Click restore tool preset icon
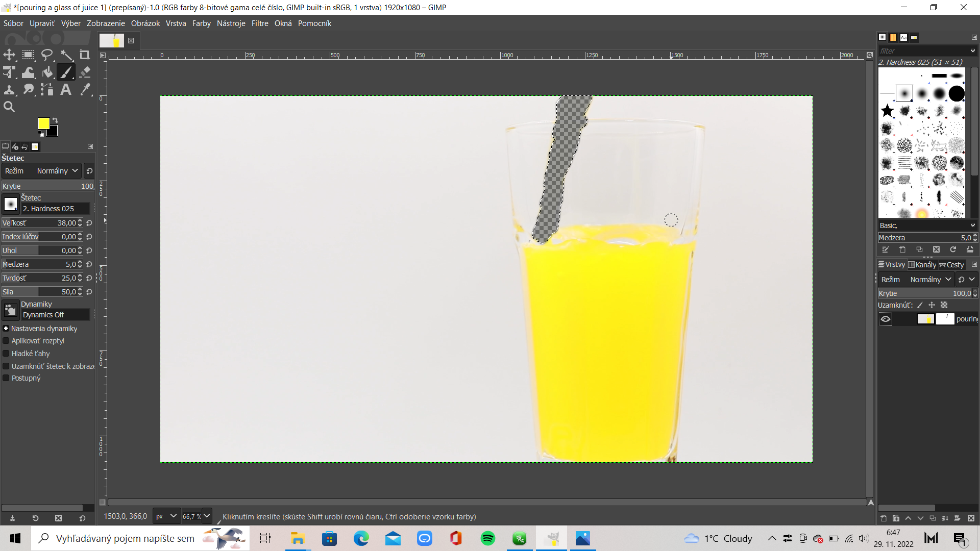 point(35,518)
